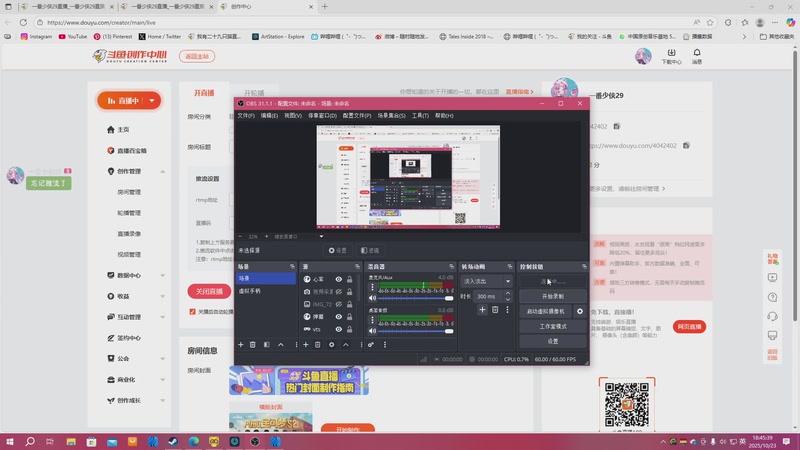The width and height of the screenshot is (800, 450).
Task: Adjust the 桌面音频 volume slider
Action: (x=415, y=331)
